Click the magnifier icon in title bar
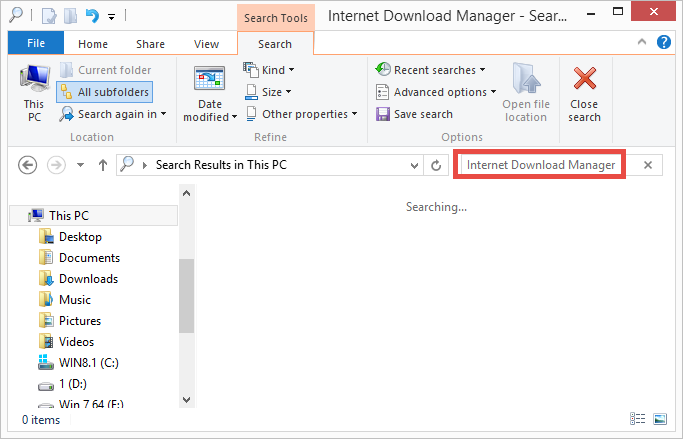 coord(16,15)
